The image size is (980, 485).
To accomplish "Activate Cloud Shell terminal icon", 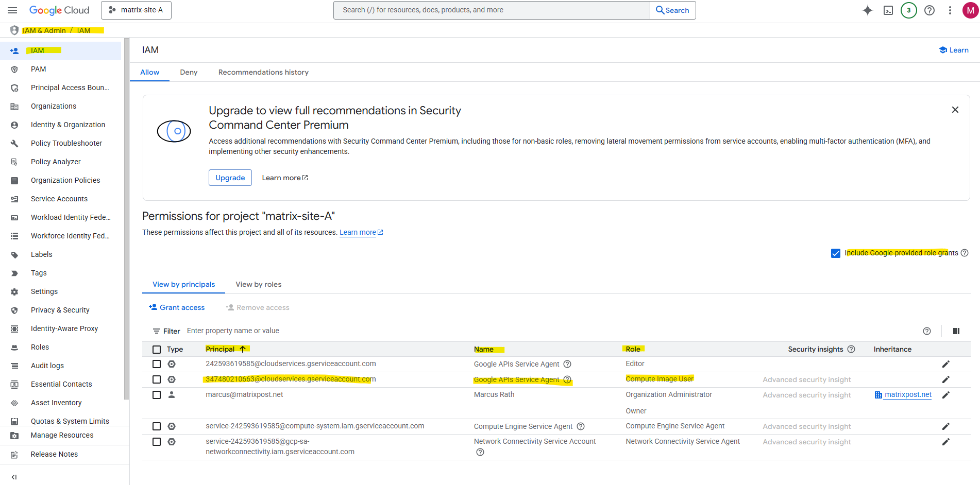I will [888, 10].
